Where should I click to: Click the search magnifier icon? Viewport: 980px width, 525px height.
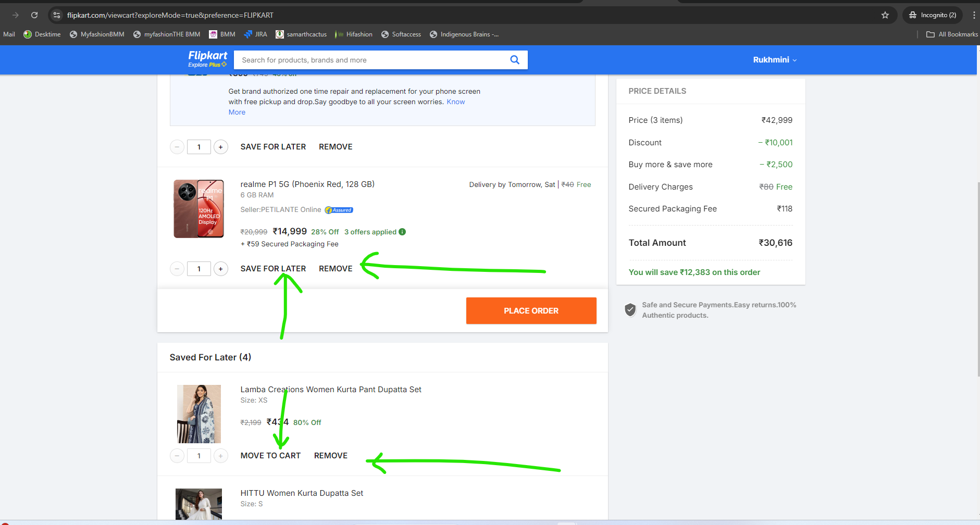tap(515, 60)
